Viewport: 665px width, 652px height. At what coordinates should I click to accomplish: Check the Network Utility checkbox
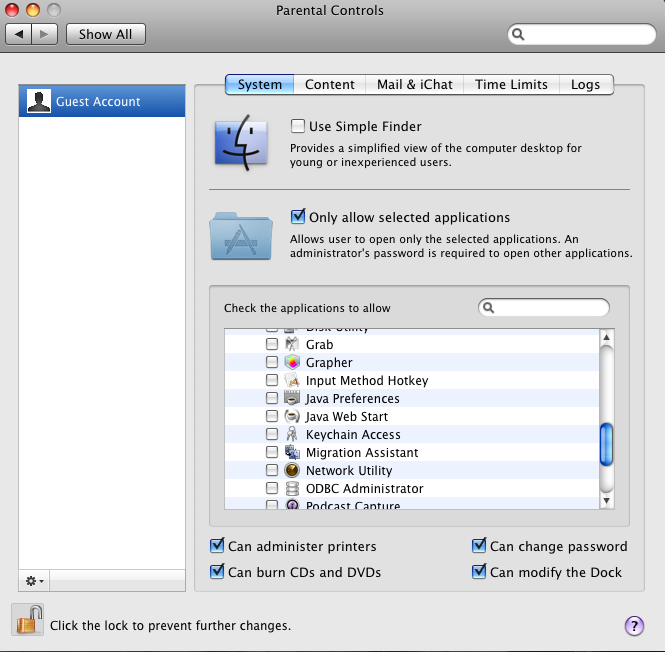(x=272, y=470)
